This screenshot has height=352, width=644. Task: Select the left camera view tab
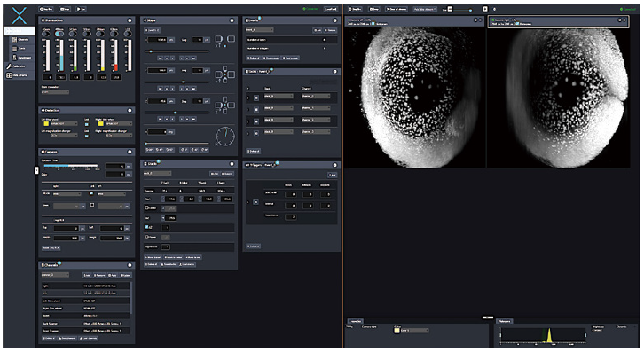[415, 22]
